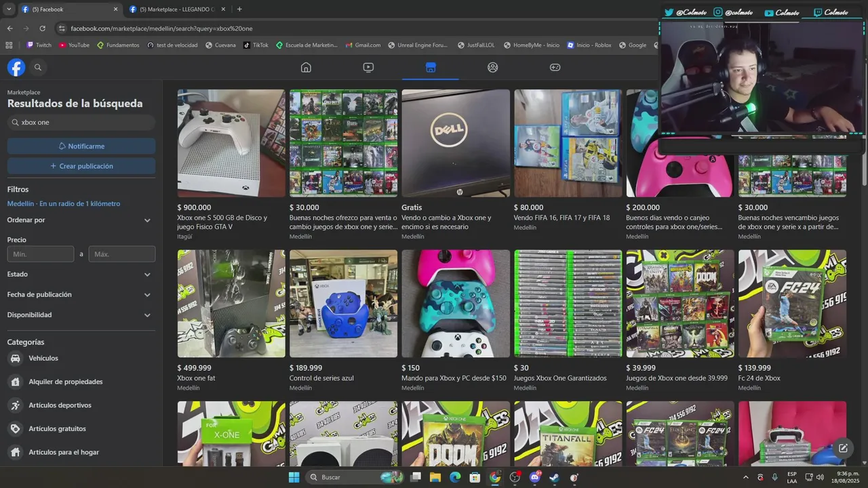Open the Inicio - Roblox bookmark

(589, 45)
